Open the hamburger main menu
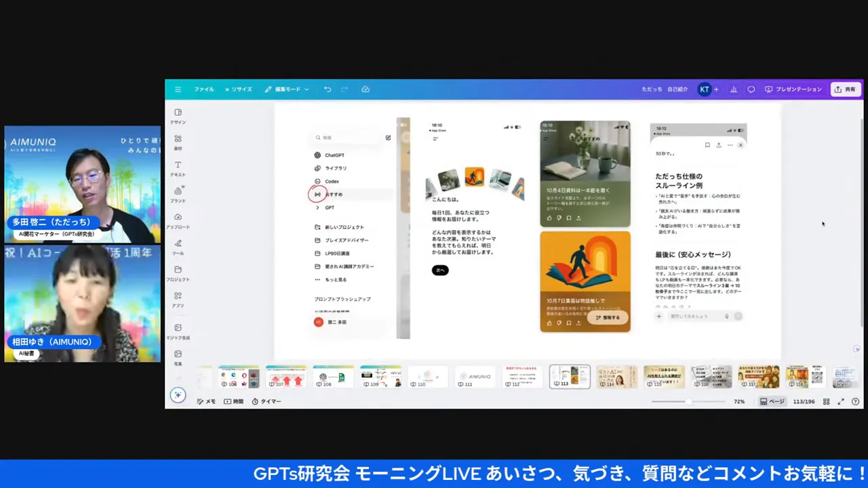The width and height of the screenshot is (868, 488). click(178, 89)
